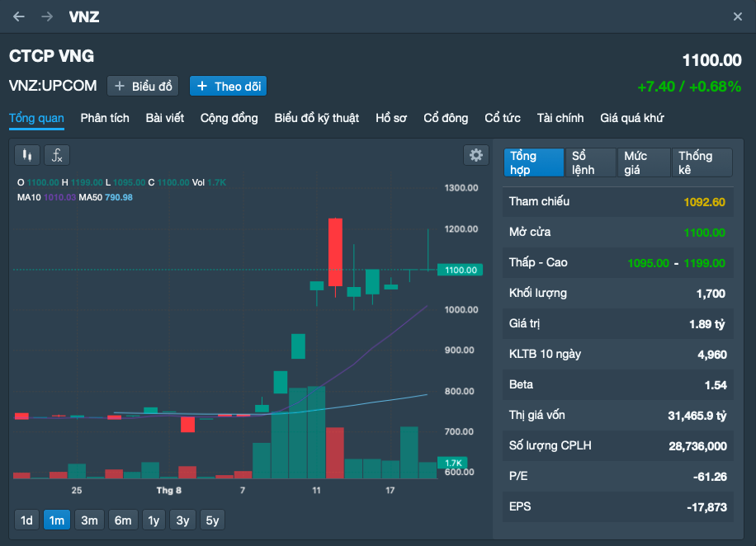Click the Số lượng CPLH value 28,736,000
Screen dimensions: 756x546
pos(697,446)
